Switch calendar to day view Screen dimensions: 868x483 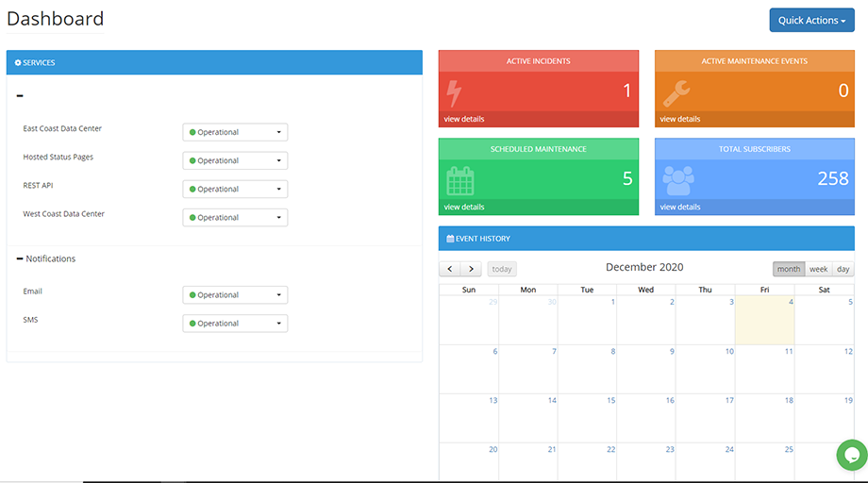pos(843,269)
